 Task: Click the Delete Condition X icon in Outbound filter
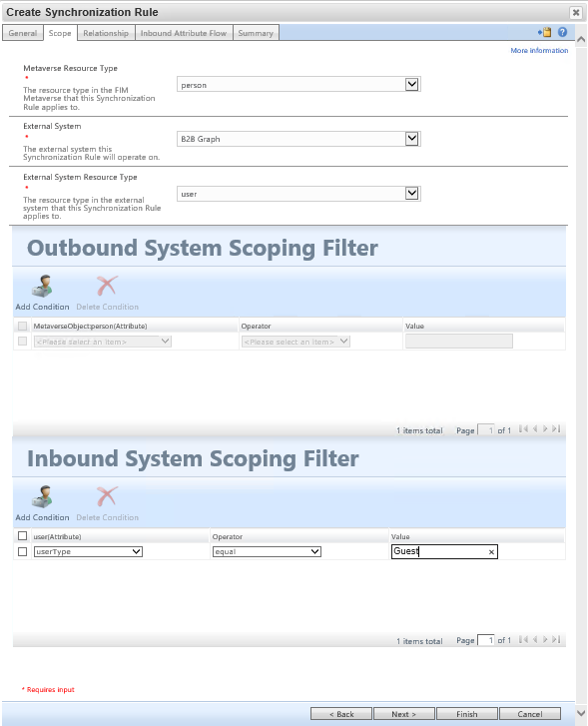107,286
